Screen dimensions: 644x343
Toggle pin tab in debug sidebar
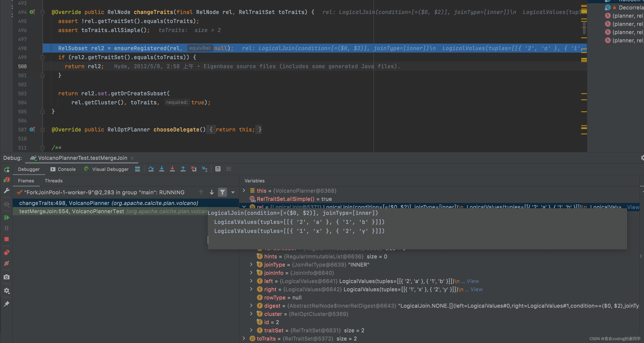pyautogui.click(x=7, y=304)
